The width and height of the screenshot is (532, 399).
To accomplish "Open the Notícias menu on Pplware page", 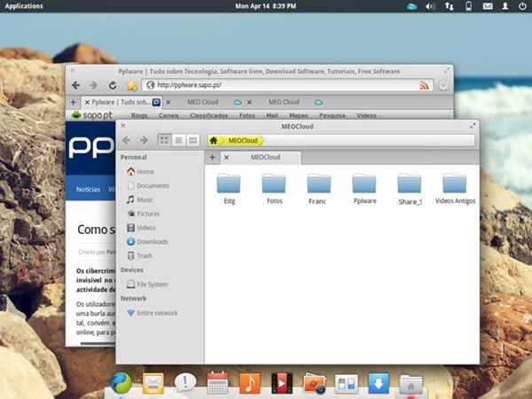I will click(x=88, y=190).
